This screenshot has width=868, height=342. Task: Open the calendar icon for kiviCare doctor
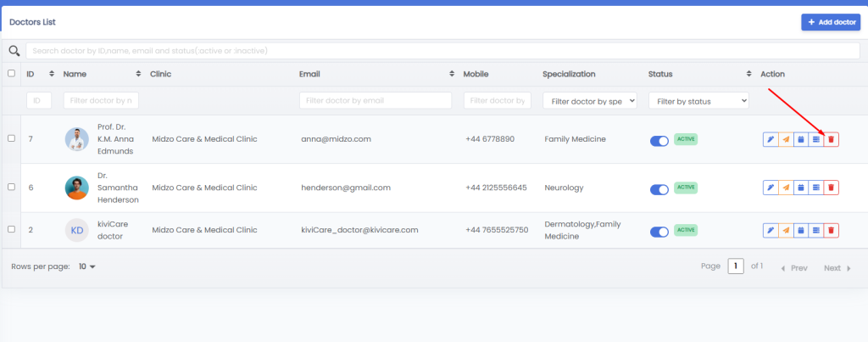(x=800, y=231)
